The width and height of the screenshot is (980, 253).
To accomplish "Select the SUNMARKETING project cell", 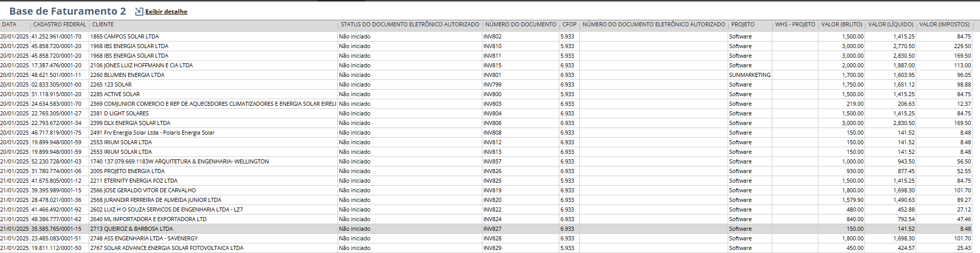I will (749, 75).
